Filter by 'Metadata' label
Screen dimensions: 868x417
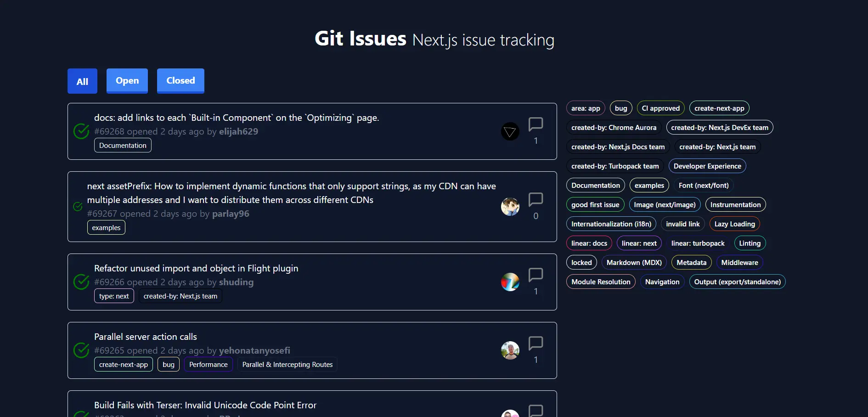[x=692, y=263]
